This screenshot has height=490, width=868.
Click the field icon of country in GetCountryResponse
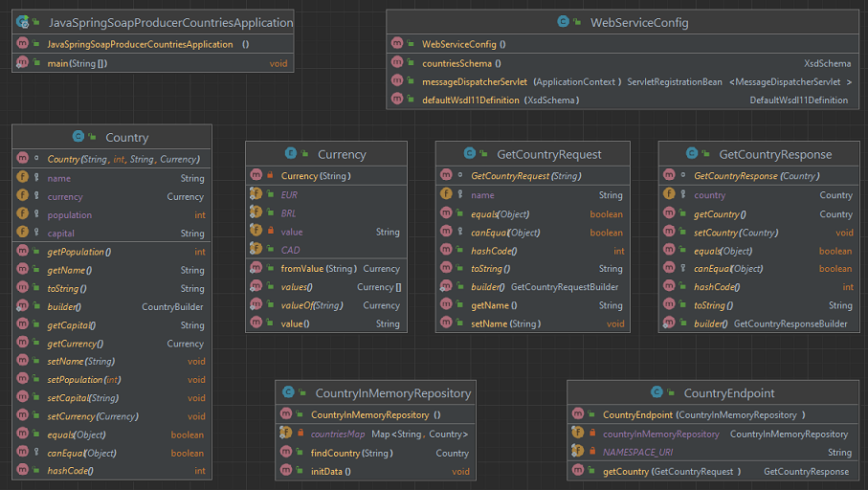tap(669, 193)
